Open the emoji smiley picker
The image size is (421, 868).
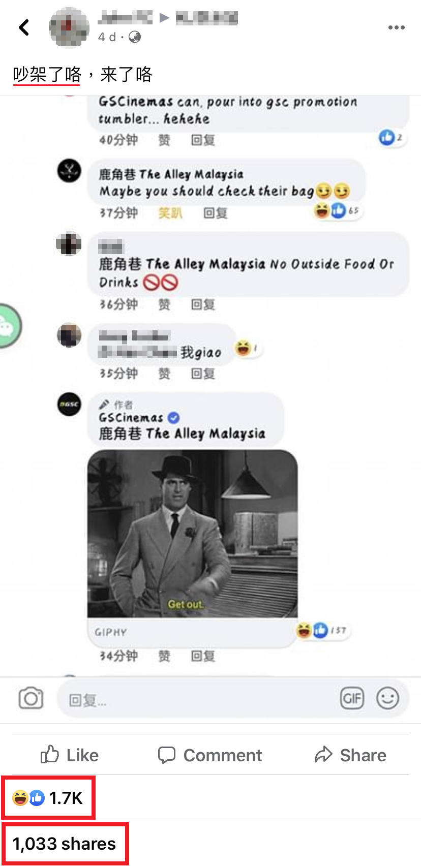387,698
